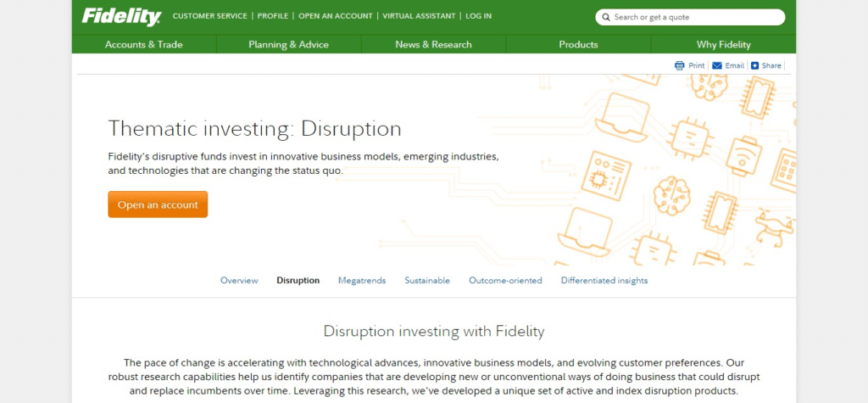Open the Why Fidelity menu
Screen dimensions: 868x403
pos(723,44)
